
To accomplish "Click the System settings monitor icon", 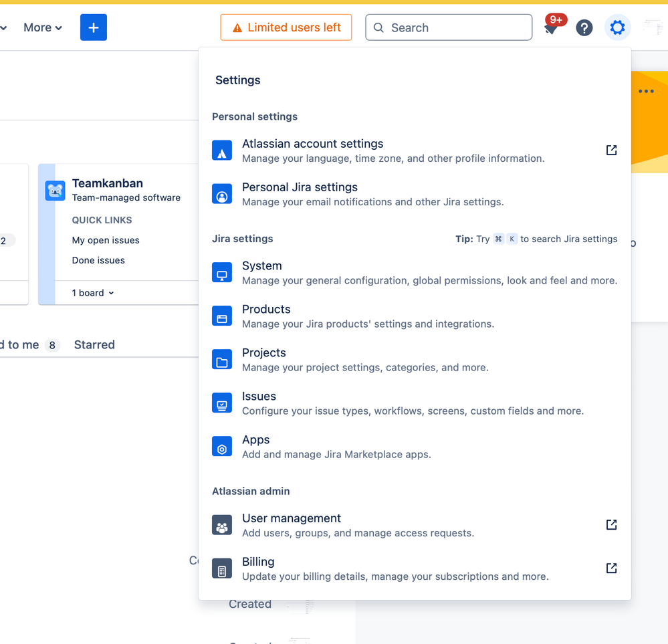I will (222, 273).
